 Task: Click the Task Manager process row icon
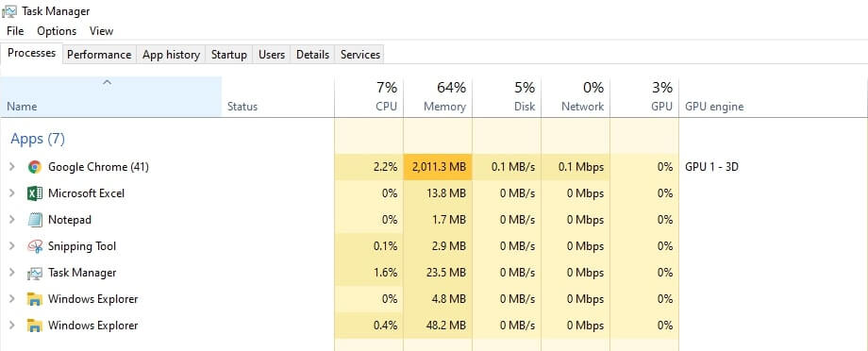35,273
